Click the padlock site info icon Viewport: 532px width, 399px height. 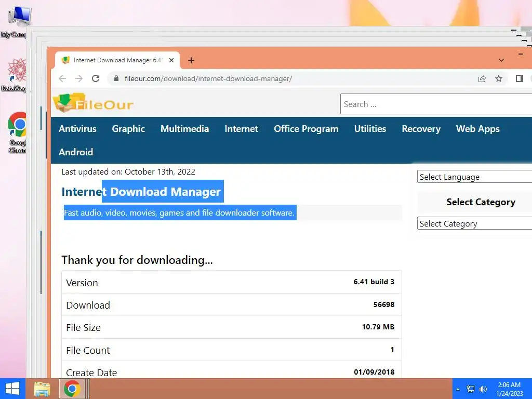coord(116,79)
